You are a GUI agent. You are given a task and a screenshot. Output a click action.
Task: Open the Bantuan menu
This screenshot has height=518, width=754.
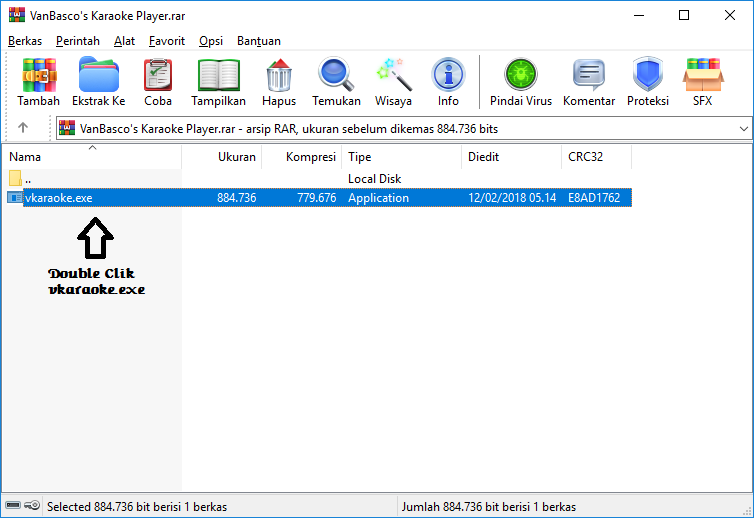(259, 41)
